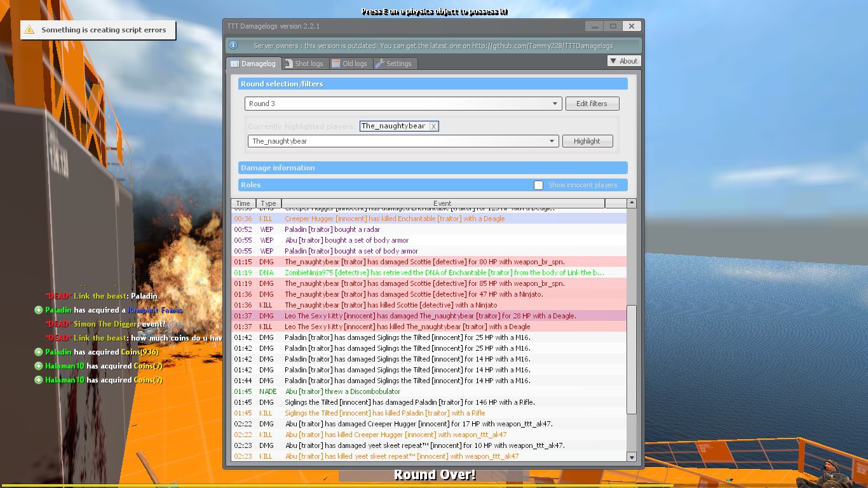Enable Show innocent players checkbox

click(x=538, y=185)
